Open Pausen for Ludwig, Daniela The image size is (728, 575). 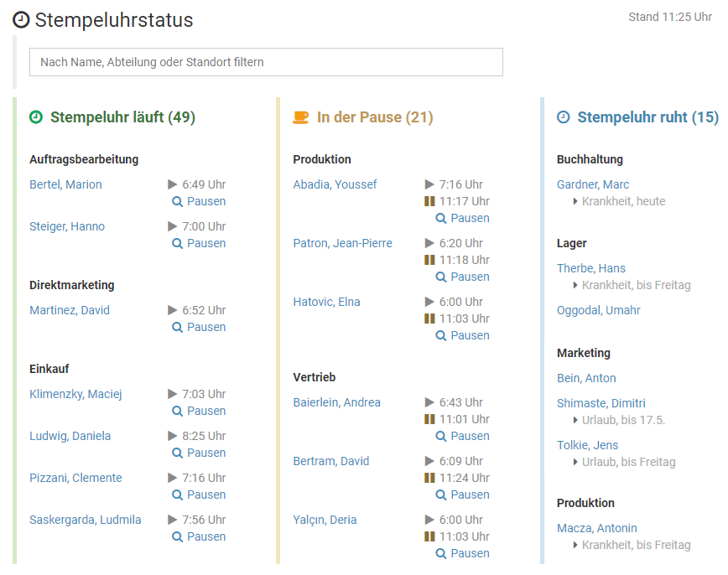coord(200,453)
